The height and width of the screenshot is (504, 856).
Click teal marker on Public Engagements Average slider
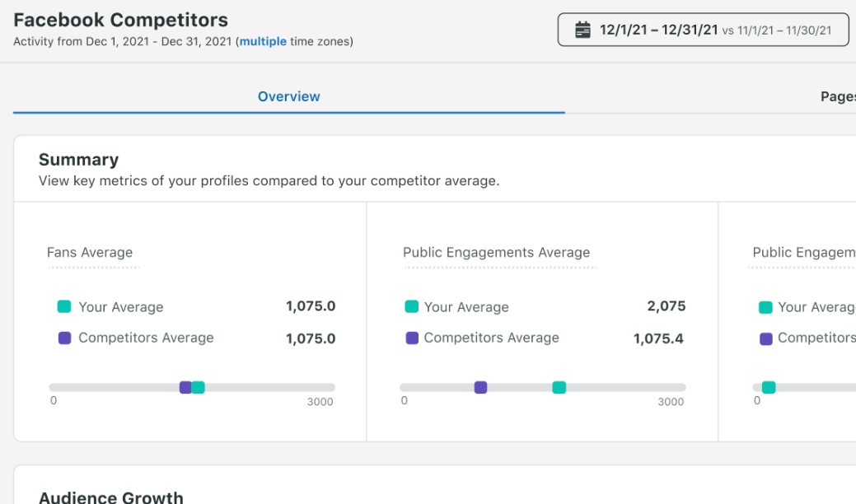pyautogui.click(x=559, y=387)
